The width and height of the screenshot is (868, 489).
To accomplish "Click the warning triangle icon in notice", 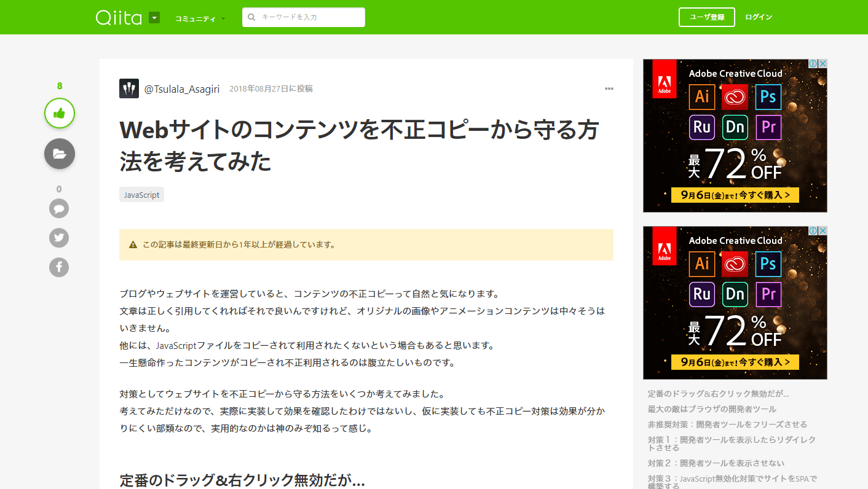I will pyautogui.click(x=133, y=244).
